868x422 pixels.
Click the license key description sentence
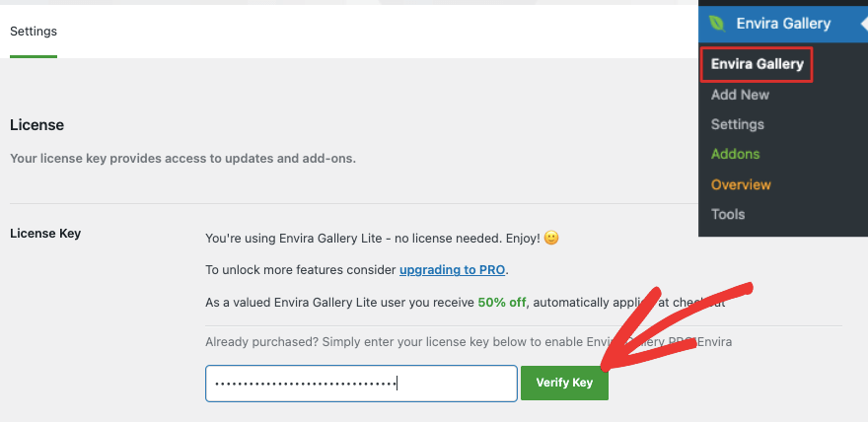click(x=182, y=159)
